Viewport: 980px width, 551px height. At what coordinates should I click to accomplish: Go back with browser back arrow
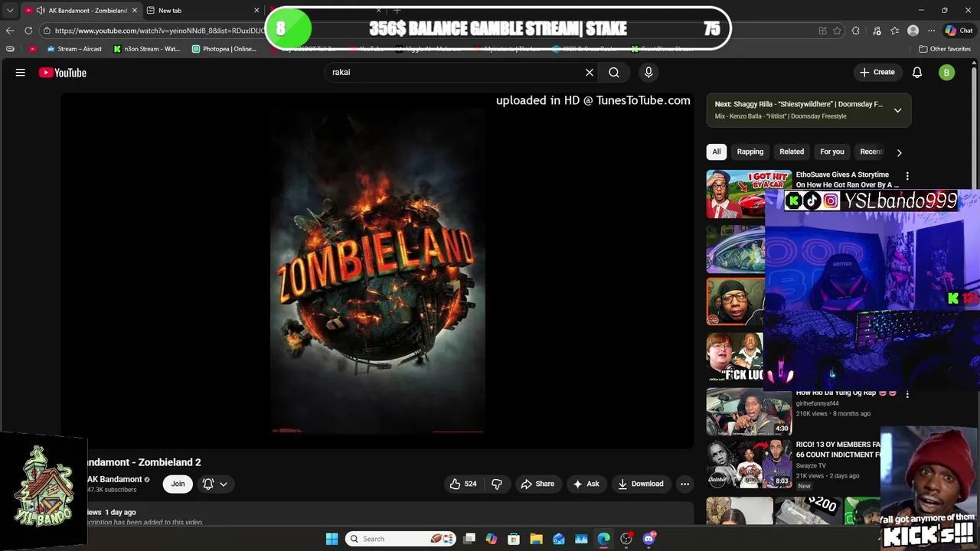(10, 31)
